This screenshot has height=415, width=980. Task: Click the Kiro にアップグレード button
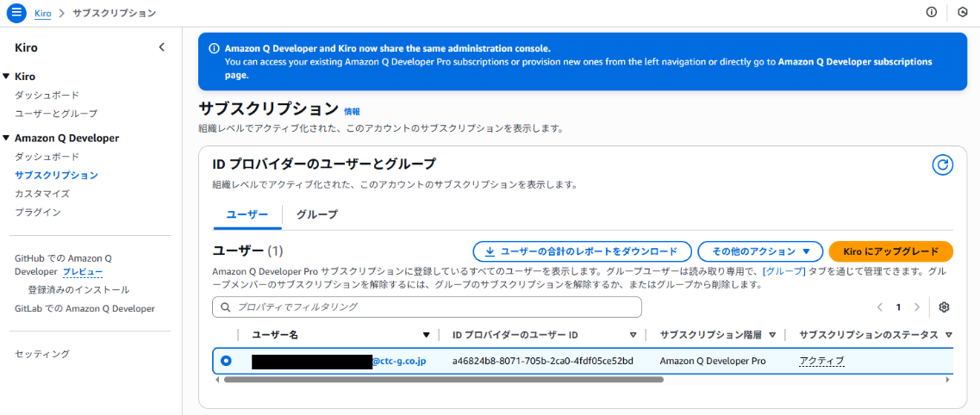(890, 251)
